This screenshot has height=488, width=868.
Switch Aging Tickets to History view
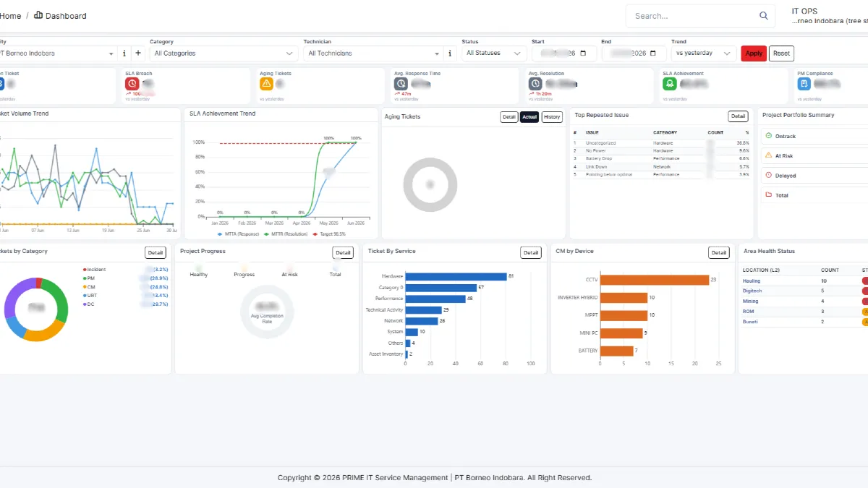(x=552, y=117)
